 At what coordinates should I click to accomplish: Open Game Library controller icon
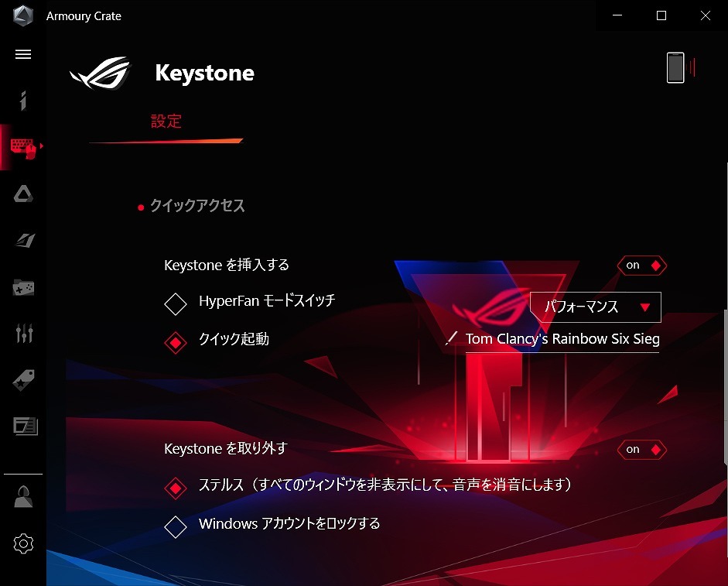(x=23, y=287)
